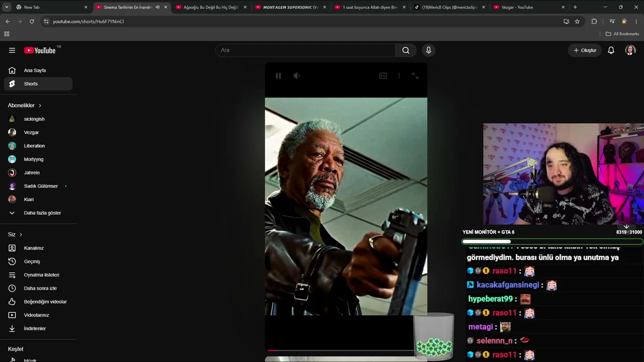The width and height of the screenshot is (644, 362).
Task: Open İndirilenler downloads
Action: tap(38, 328)
